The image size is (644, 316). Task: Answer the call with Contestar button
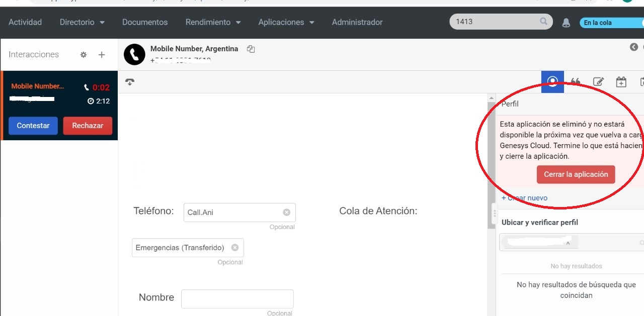33,126
